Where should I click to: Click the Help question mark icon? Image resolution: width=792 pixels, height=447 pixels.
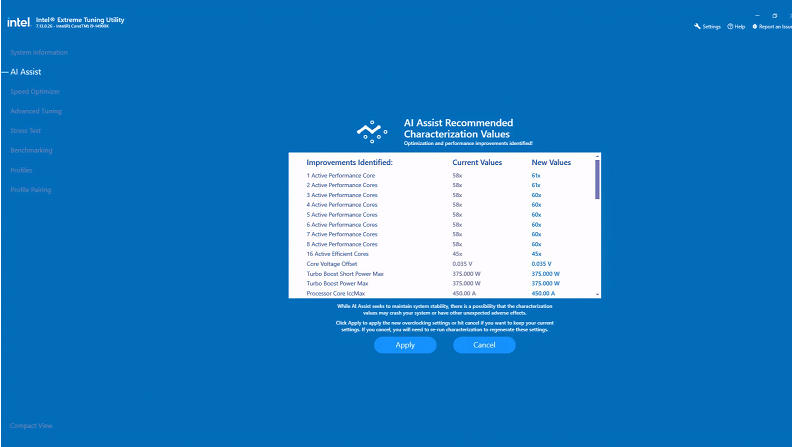coord(730,26)
